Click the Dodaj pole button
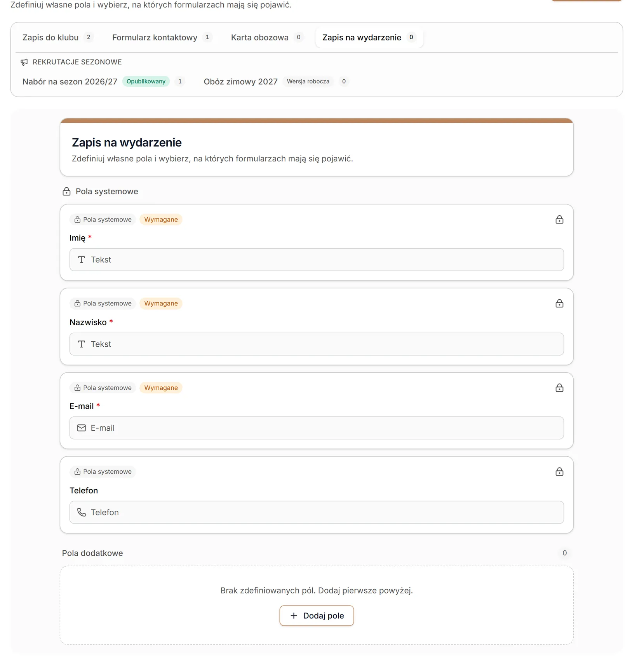 [x=317, y=616]
